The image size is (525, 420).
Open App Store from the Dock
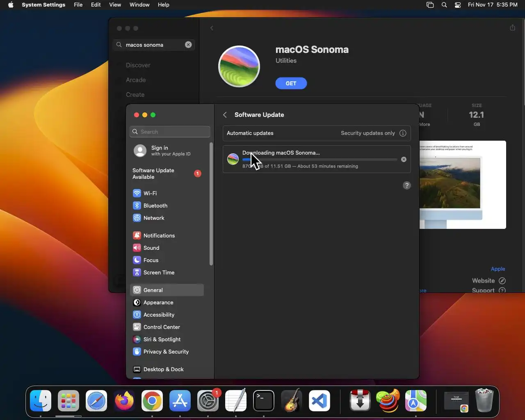[180, 401]
